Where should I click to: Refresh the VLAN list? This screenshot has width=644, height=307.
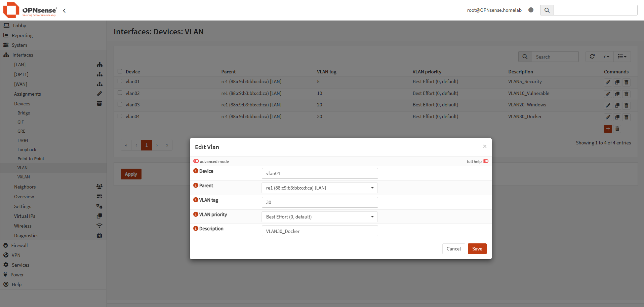tap(592, 56)
